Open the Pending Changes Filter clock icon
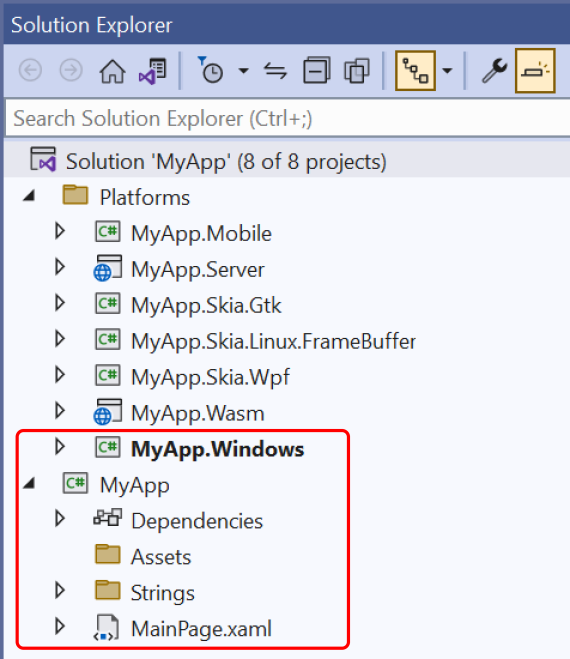 click(210, 70)
